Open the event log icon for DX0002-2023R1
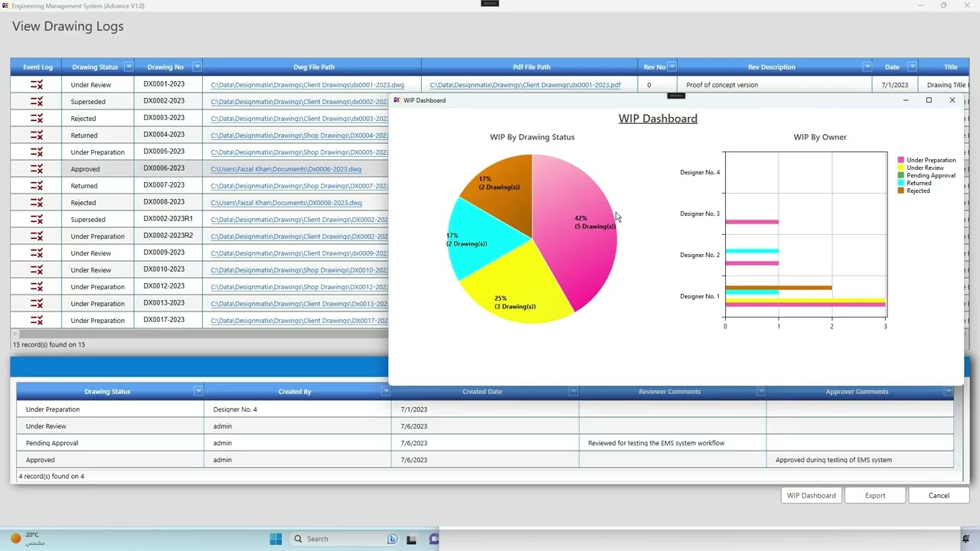Image resolution: width=980 pixels, height=551 pixels. (37, 220)
